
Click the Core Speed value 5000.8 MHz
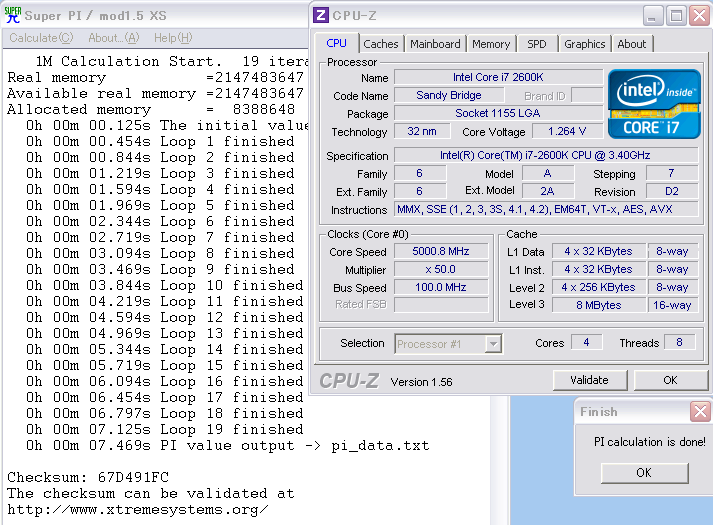[x=441, y=251]
